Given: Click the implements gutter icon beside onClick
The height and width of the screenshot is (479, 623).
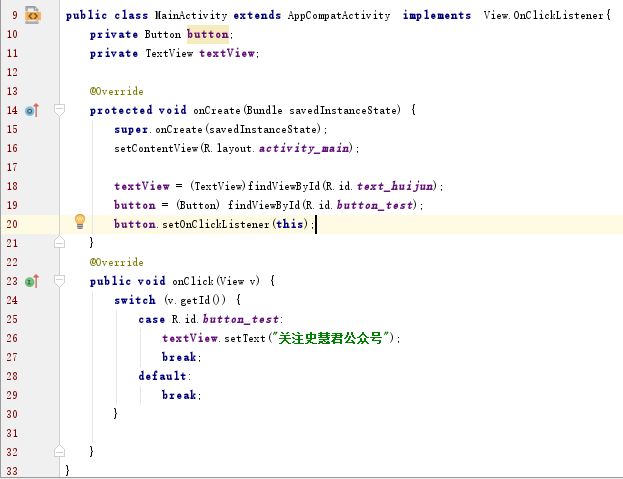Looking at the screenshot, I should click(32, 281).
